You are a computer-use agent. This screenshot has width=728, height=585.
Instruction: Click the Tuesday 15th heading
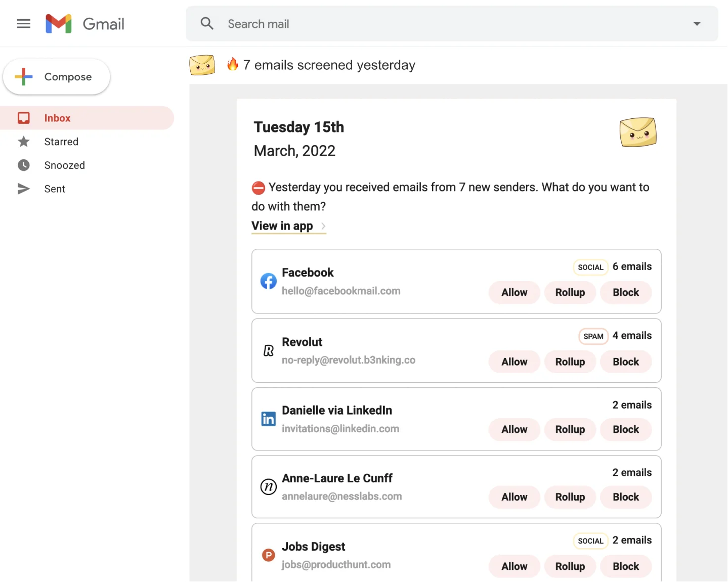point(299,127)
